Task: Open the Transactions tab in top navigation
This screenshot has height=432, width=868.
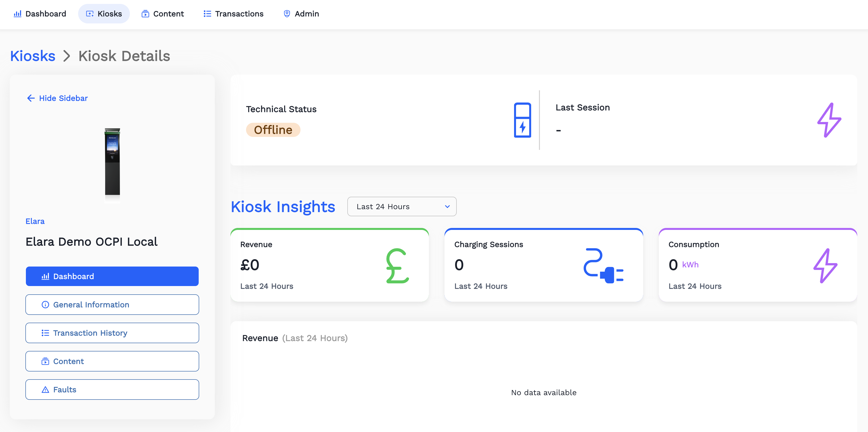Action: click(x=234, y=14)
